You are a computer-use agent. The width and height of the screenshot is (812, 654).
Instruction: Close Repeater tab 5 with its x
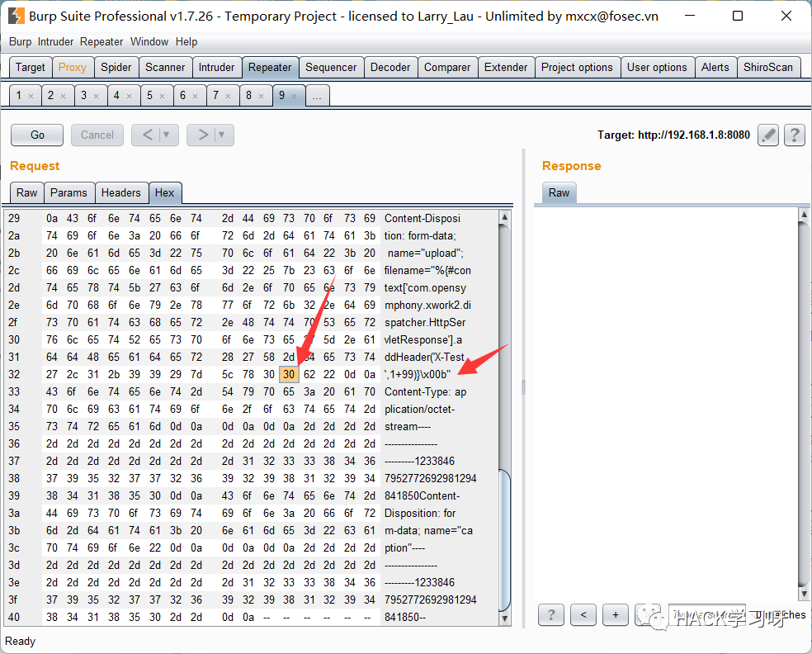(163, 96)
